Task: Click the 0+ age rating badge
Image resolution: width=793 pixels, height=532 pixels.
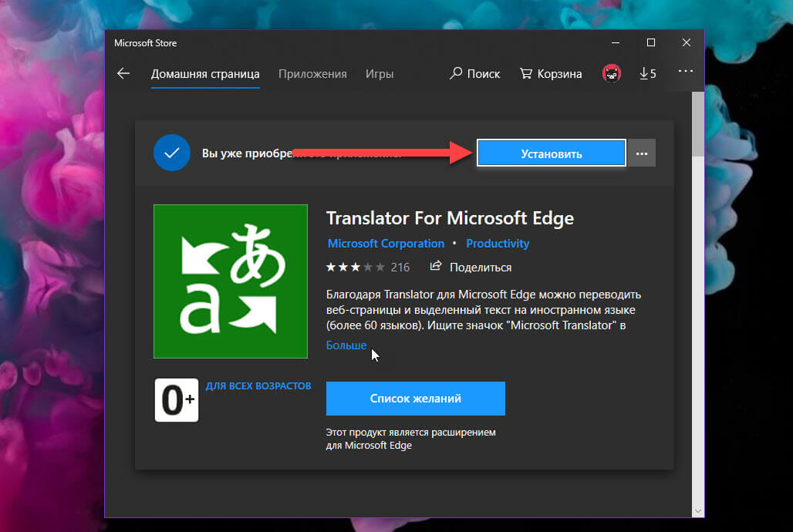Action: pyautogui.click(x=177, y=400)
